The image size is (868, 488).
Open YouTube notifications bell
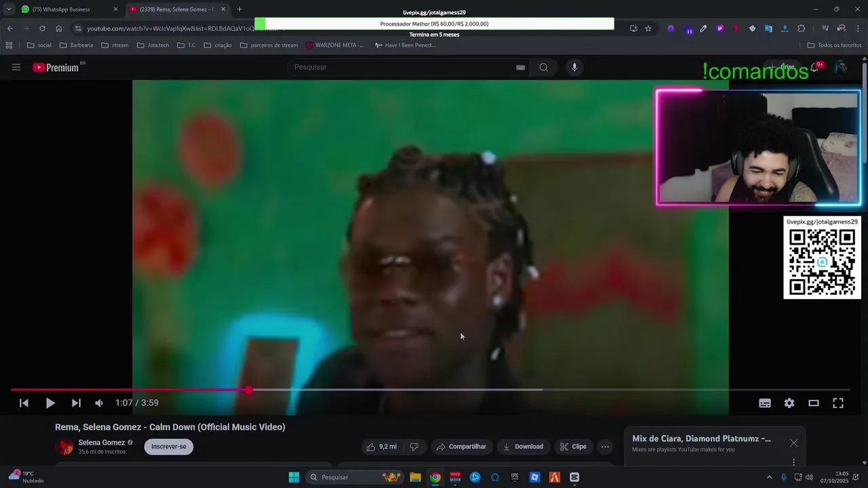coord(814,67)
